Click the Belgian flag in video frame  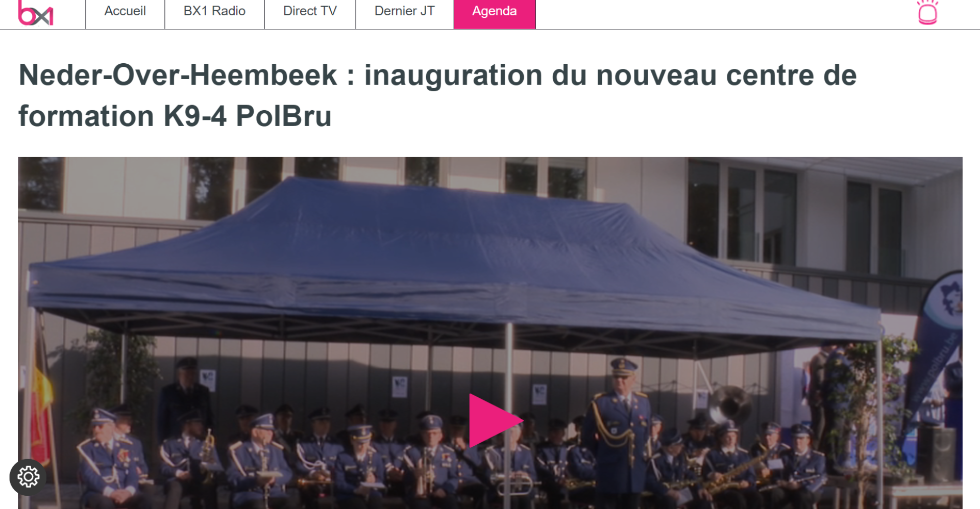(42, 403)
